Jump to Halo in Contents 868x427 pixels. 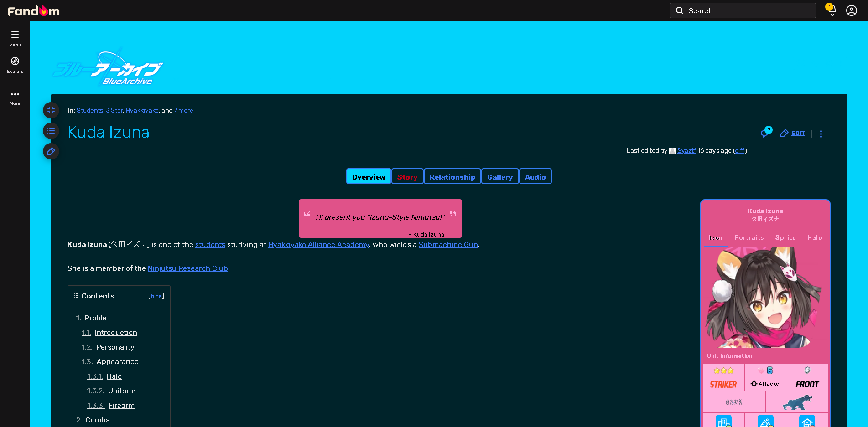[x=114, y=376]
